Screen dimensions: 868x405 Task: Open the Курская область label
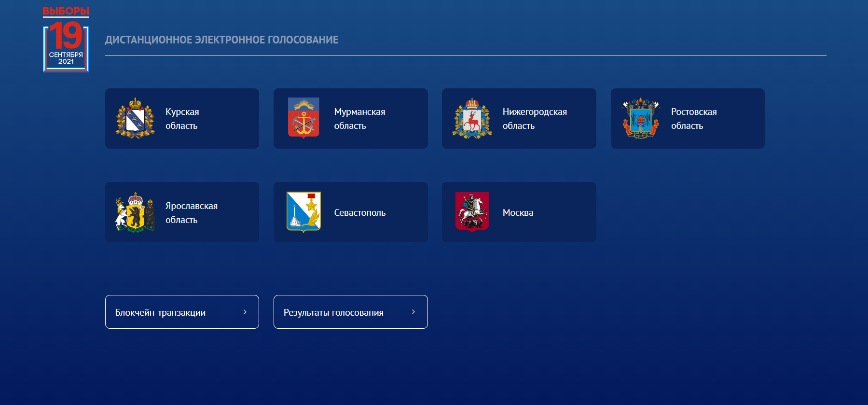point(182,119)
